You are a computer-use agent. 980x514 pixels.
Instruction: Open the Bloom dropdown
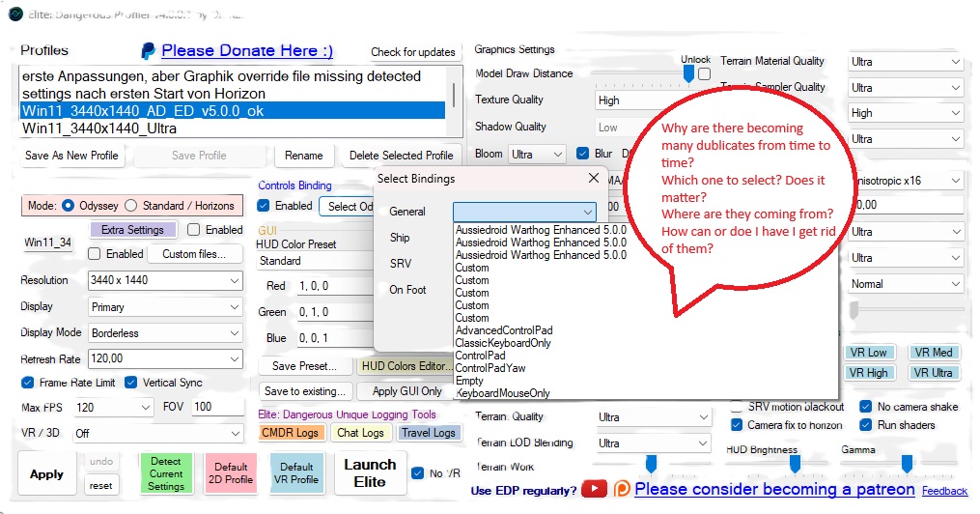[x=537, y=154]
